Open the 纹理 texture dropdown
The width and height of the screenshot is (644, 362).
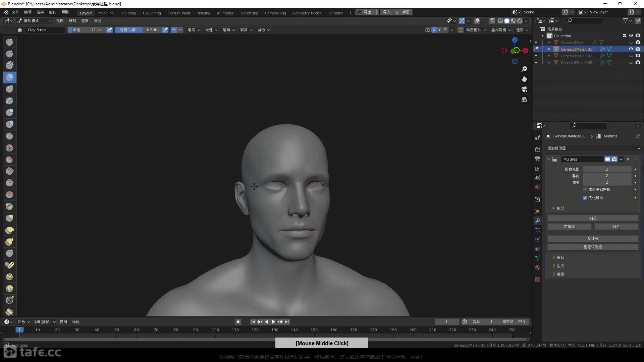pos(211,30)
